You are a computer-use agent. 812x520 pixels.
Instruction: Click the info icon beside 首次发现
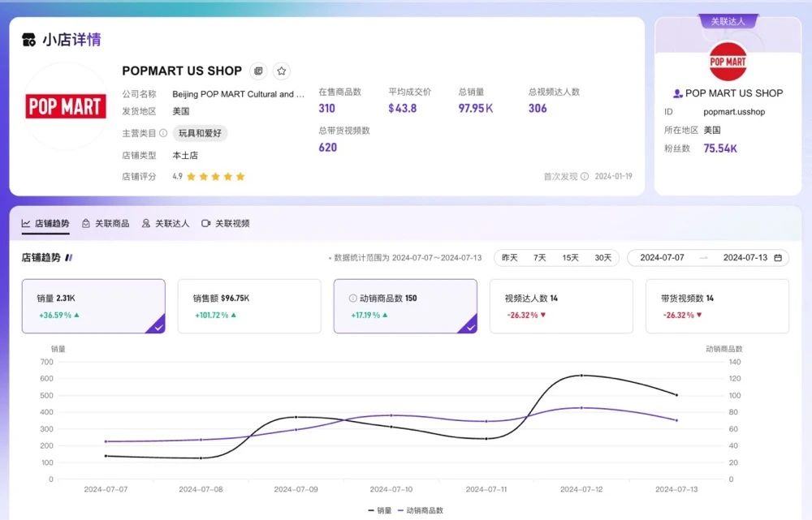(x=584, y=176)
